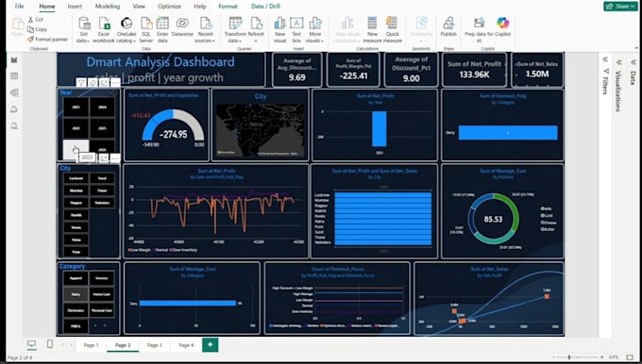Switch to Report view in left sidebar
This screenshot has height=364, width=642.
[14, 59]
